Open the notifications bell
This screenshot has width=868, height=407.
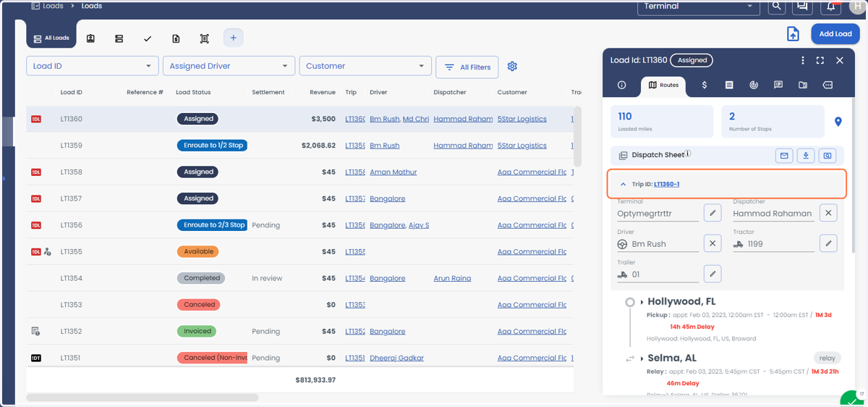tap(830, 7)
